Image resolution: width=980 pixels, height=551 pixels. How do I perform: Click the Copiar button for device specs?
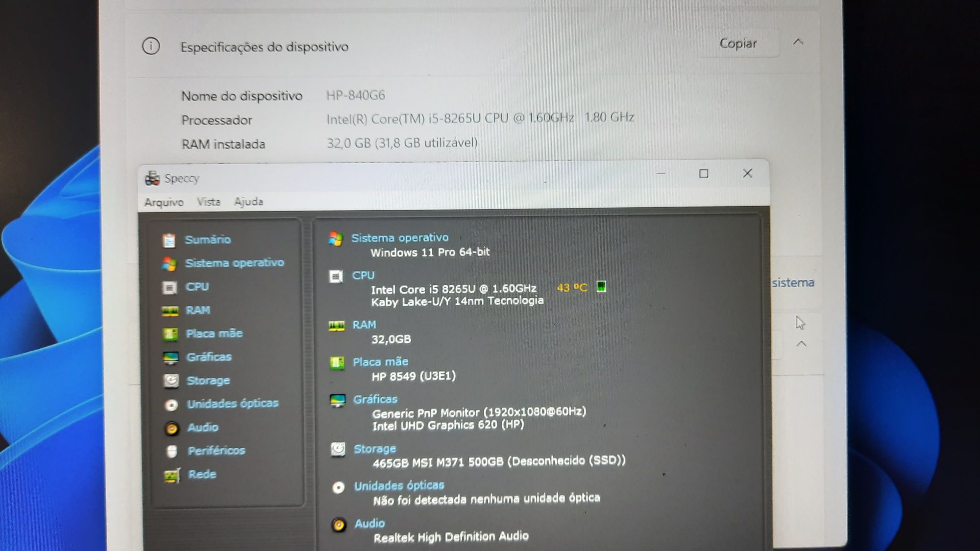pos(738,44)
